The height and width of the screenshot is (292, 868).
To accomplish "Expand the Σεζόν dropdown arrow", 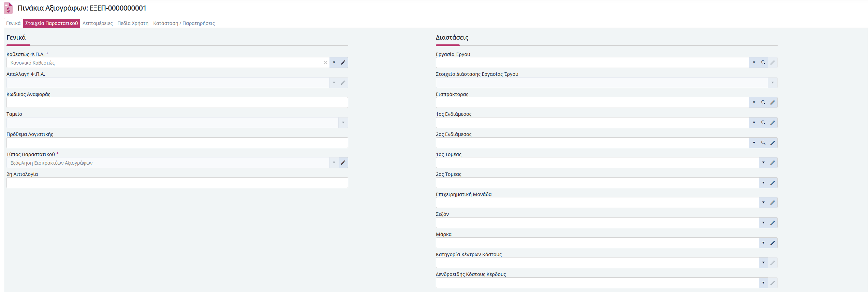I will tap(763, 223).
